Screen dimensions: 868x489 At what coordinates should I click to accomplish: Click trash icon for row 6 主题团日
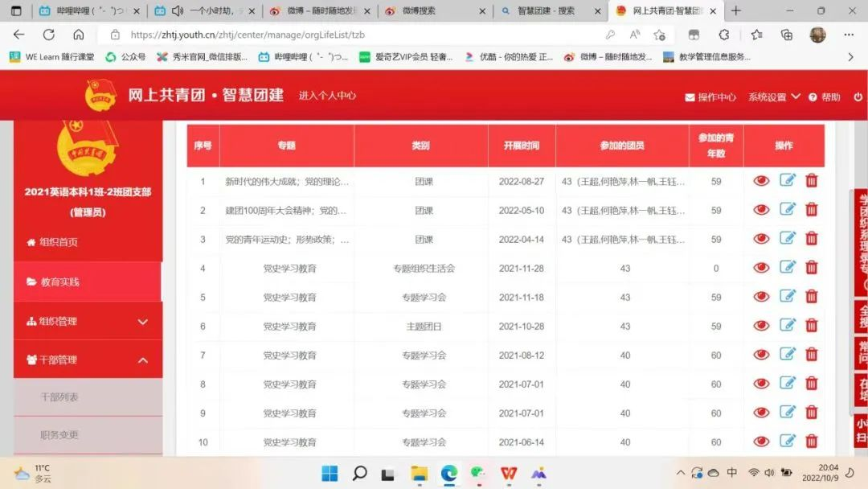tap(812, 326)
